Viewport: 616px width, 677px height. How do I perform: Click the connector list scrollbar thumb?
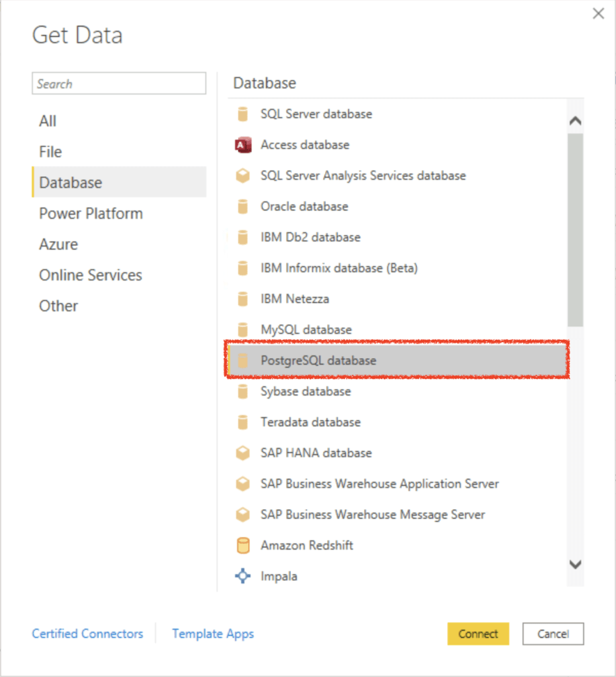[575, 228]
